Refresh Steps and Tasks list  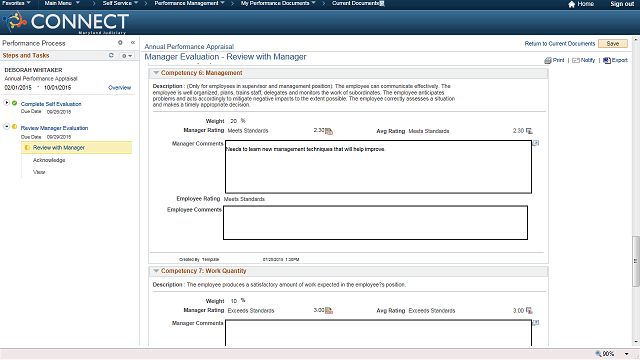pos(111,55)
